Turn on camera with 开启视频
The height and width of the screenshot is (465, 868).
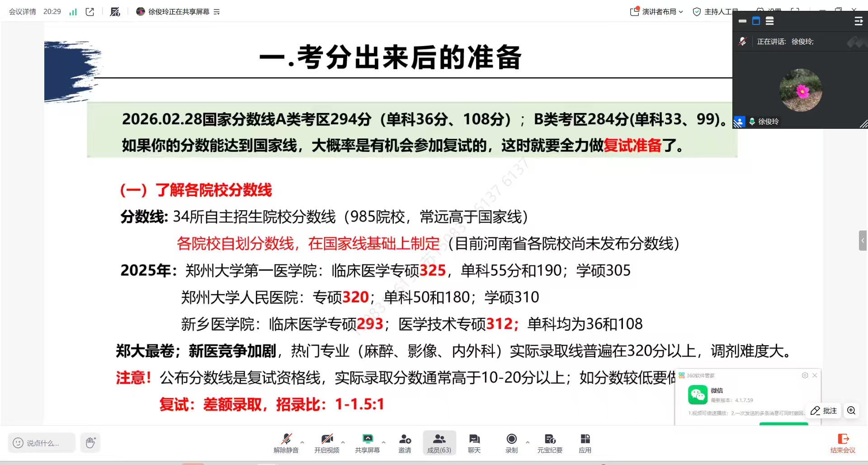(326, 443)
